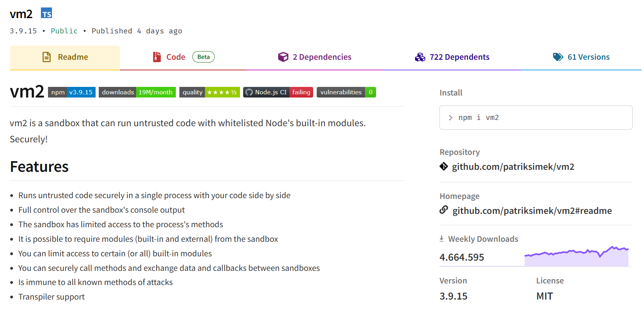Click the Dependents stacked cubes icon
This screenshot has height=309, width=644.
420,57
